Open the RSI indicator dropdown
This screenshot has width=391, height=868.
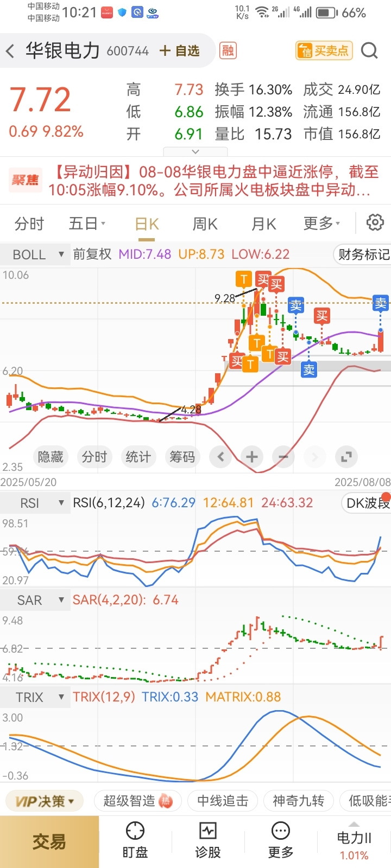tap(35, 503)
